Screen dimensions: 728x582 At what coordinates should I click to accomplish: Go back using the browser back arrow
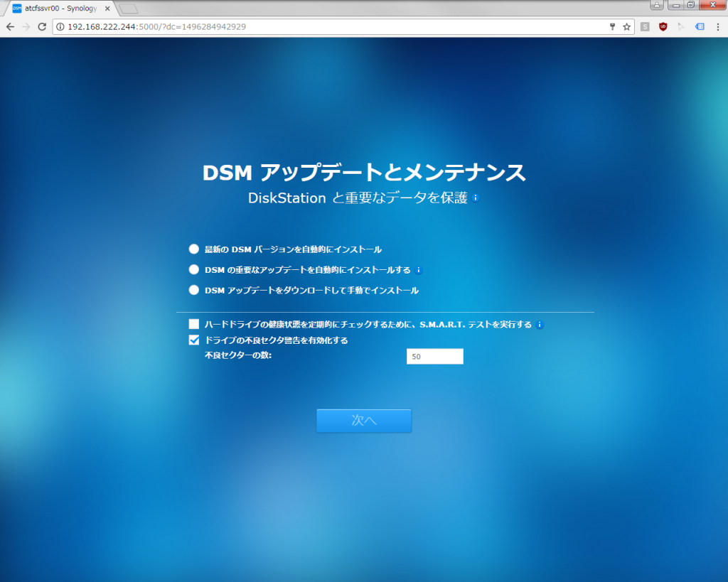(10, 27)
